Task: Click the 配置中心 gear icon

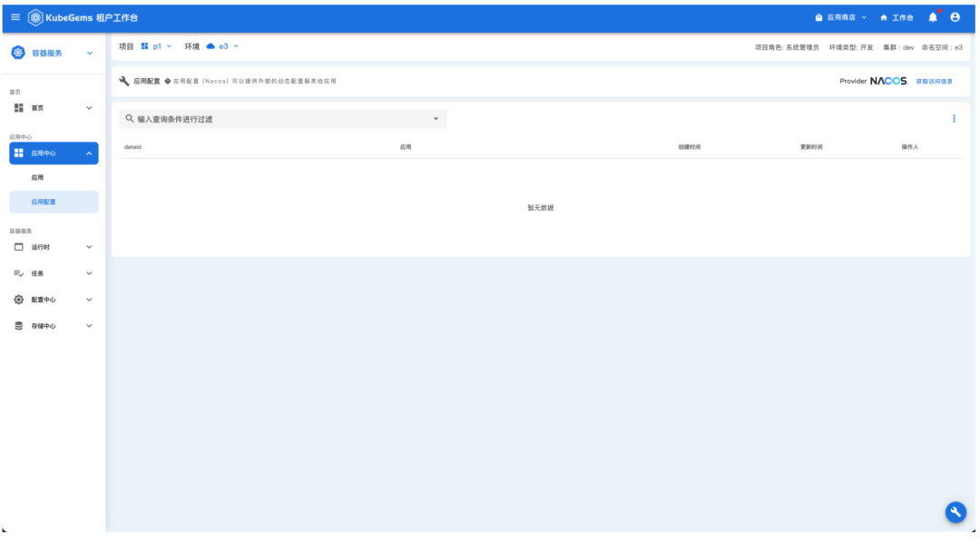Action: pos(19,300)
